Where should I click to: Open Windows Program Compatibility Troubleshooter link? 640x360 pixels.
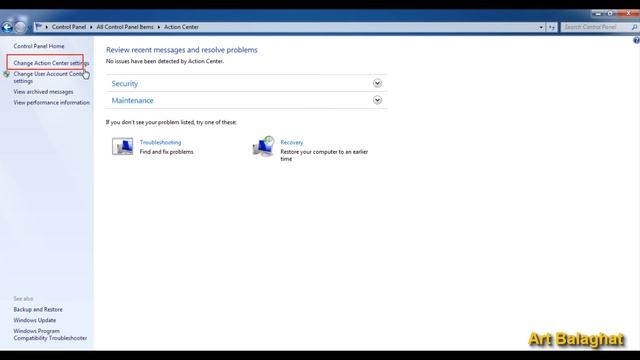click(50, 334)
